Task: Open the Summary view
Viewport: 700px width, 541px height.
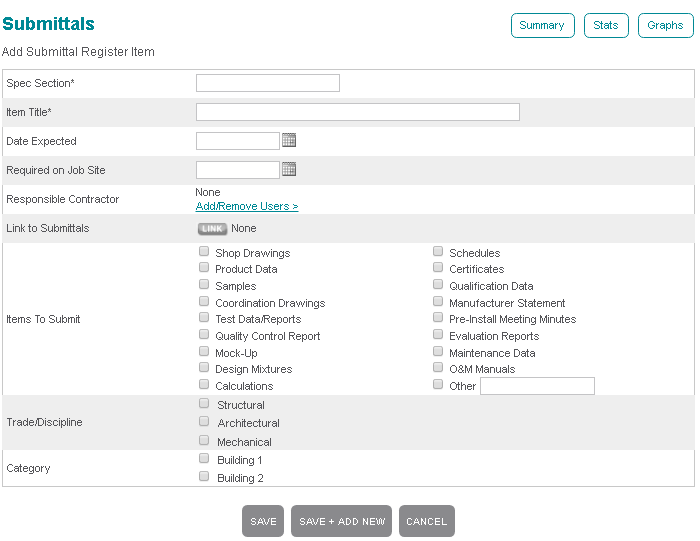Action: click(x=542, y=25)
